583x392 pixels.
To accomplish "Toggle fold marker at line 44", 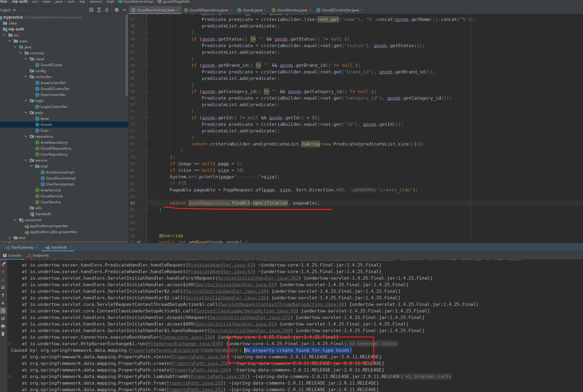I will coord(146,65).
